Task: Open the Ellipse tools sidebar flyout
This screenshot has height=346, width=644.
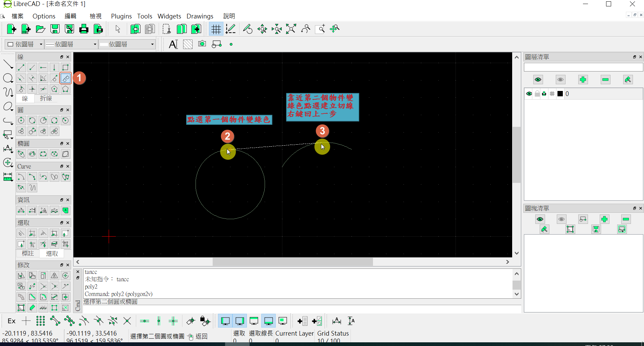Action: (8, 107)
